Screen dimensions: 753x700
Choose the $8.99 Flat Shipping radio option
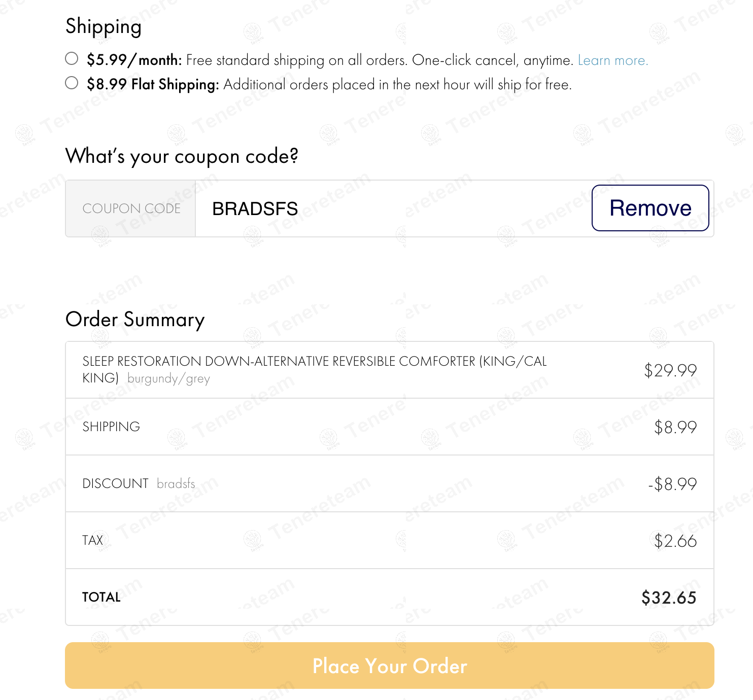pyautogui.click(x=72, y=83)
